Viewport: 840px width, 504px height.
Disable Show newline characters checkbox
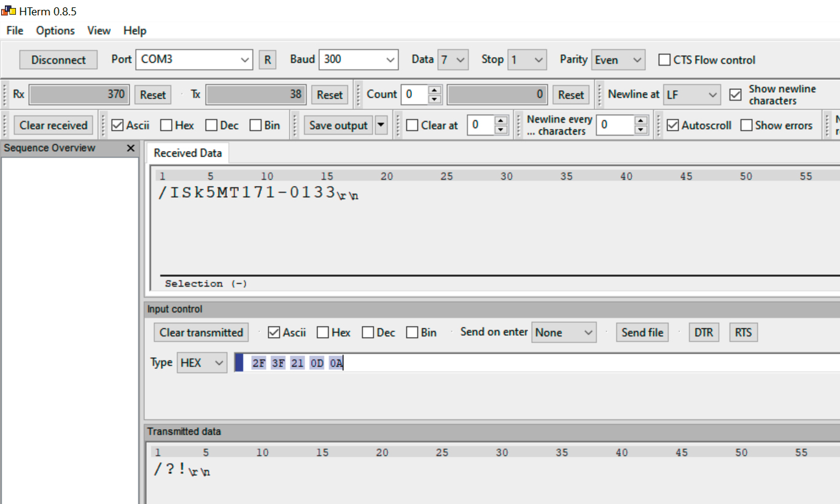[x=735, y=95]
